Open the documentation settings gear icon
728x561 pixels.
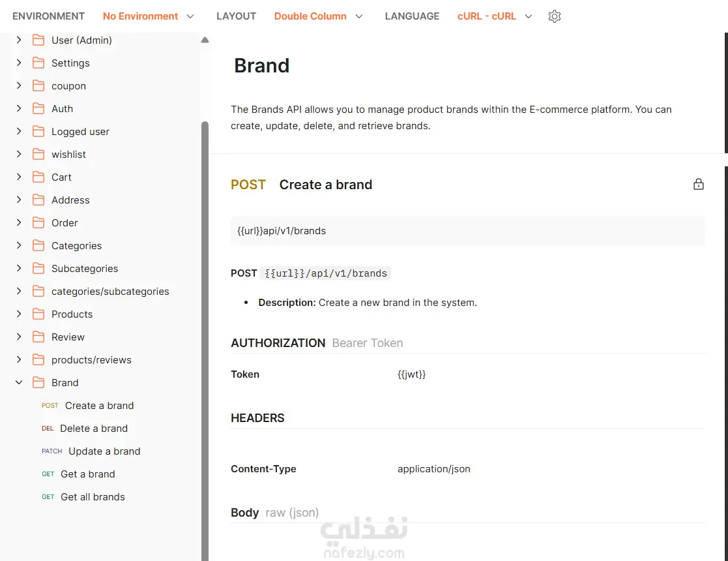(x=555, y=16)
